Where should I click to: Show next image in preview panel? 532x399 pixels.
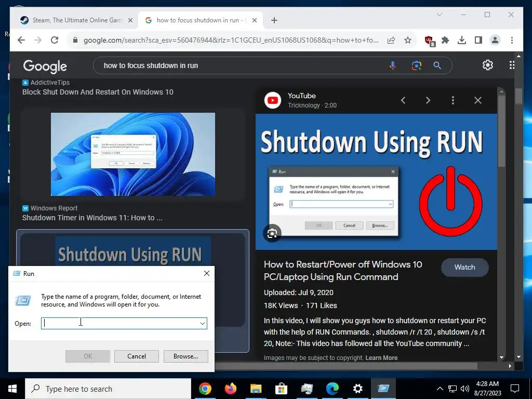click(428, 100)
